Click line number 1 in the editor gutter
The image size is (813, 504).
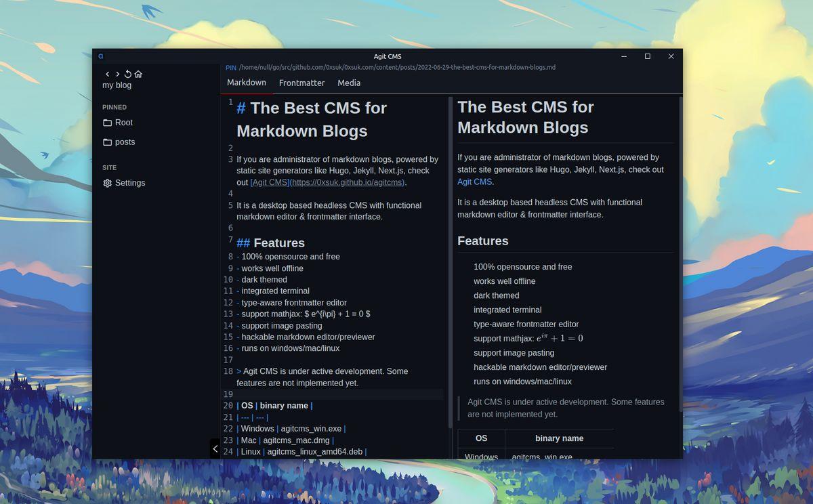(230, 102)
